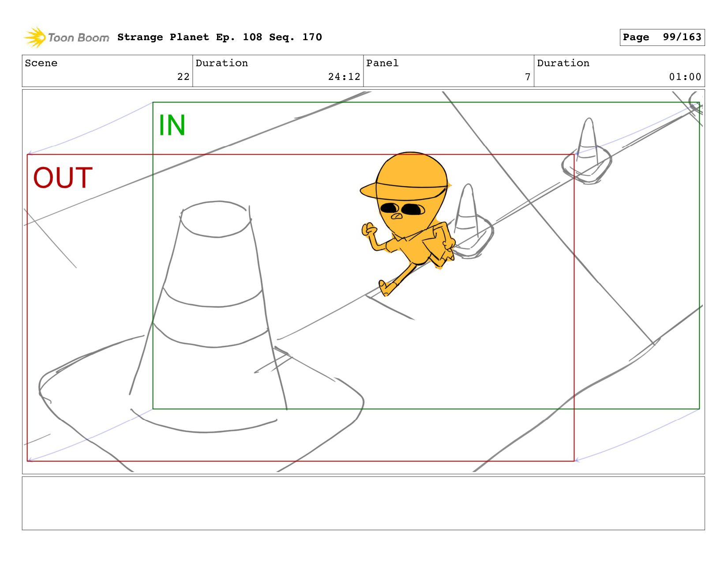The height and width of the screenshot is (563, 728).
Task: Click the empty notes box below the panel
Action: [x=363, y=503]
